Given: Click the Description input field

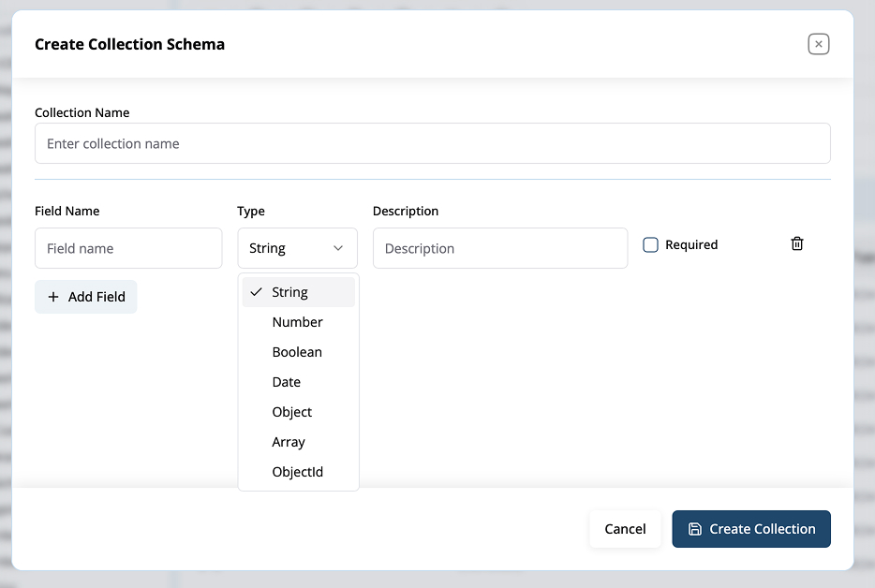Looking at the screenshot, I should tap(499, 249).
